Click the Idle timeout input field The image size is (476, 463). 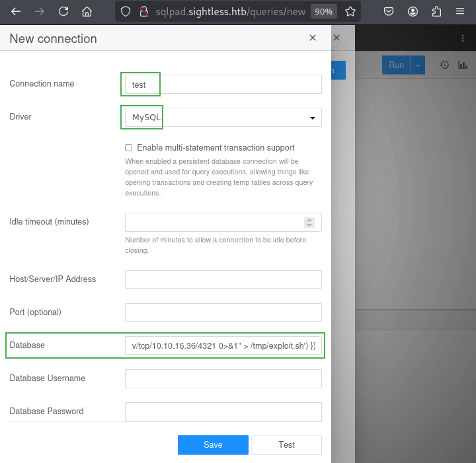(223, 222)
